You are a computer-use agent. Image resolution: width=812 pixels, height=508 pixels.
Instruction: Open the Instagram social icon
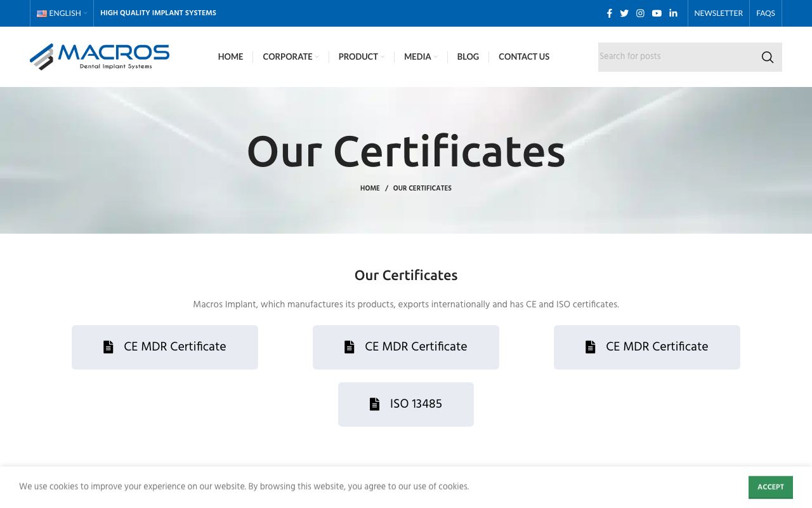click(641, 13)
